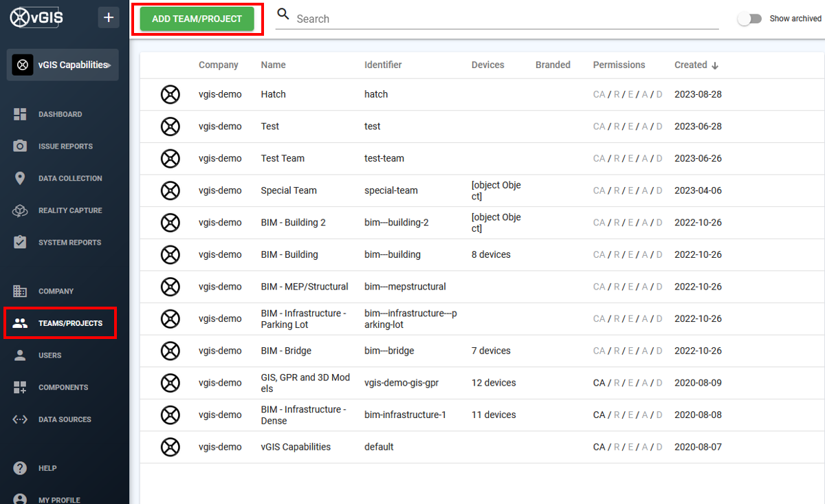825x504 pixels.
Task: Click the vGIS logo in the sidebar
Action: pos(36,17)
